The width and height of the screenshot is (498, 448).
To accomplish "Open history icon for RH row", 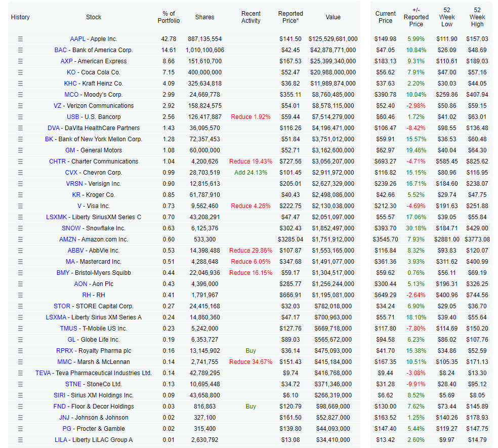I will pos(20,295).
